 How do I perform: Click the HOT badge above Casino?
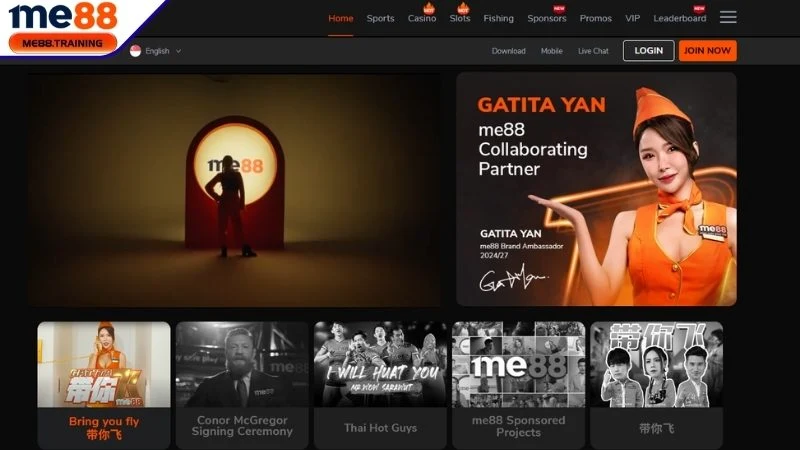click(x=429, y=7)
